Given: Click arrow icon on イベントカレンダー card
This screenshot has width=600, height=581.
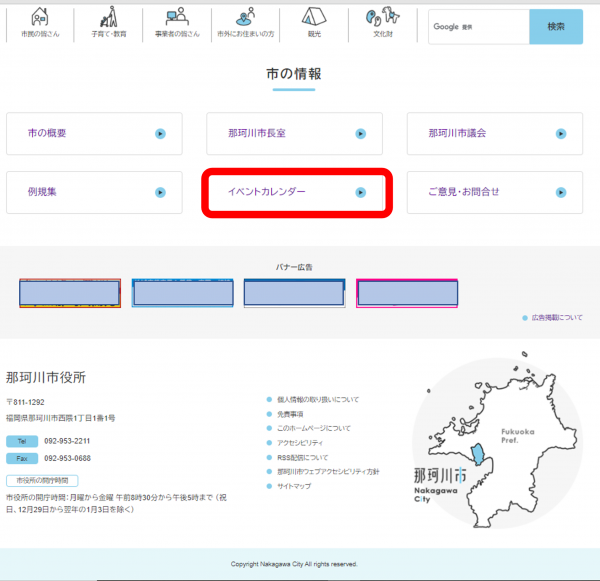Looking at the screenshot, I should point(360,192).
